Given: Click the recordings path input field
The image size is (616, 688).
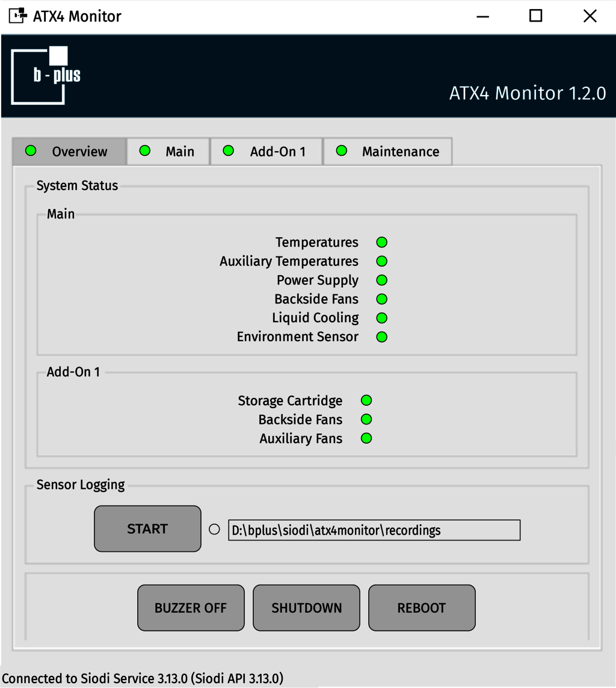Looking at the screenshot, I should [x=374, y=530].
